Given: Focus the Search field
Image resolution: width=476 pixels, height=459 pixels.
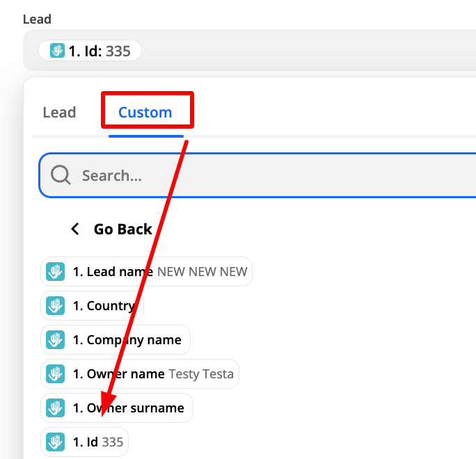Looking at the screenshot, I should tap(257, 175).
